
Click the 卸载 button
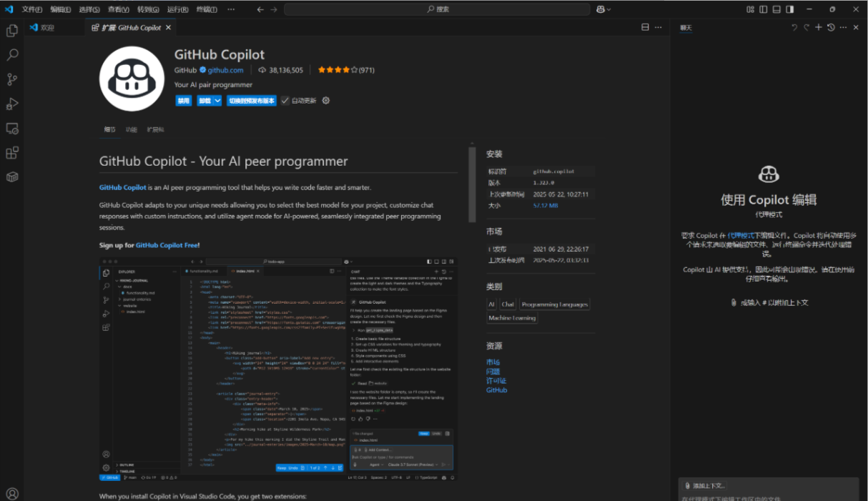click(x=204, y=101)
